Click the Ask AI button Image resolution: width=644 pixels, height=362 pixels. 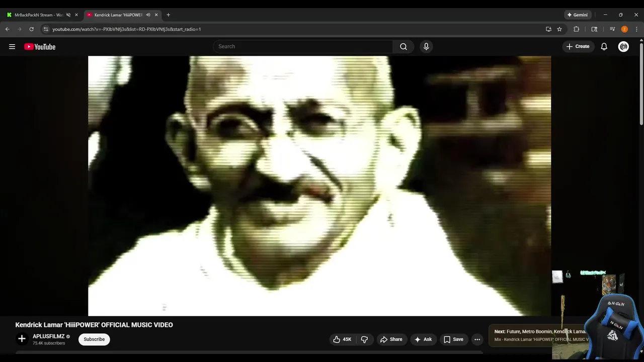pos(423,339)
